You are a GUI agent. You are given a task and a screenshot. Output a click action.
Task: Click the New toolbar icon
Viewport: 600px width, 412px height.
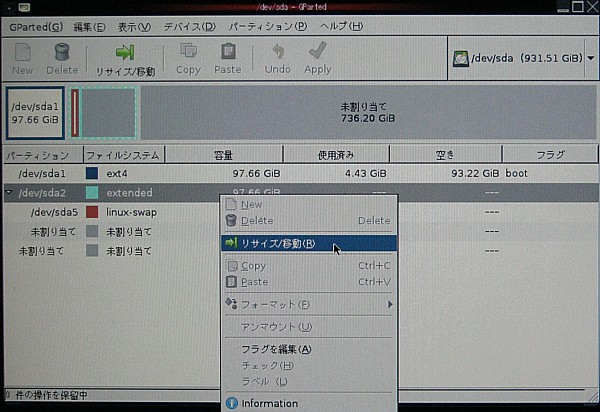click(23, 52)
